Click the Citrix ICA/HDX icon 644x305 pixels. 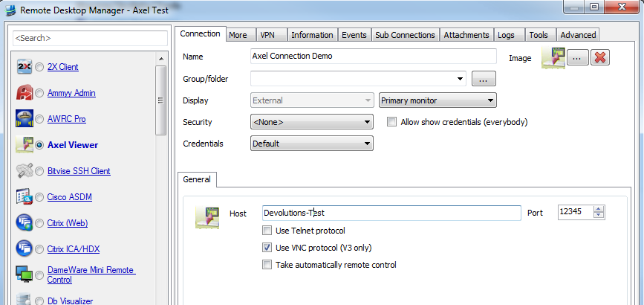tap(25, 248)
